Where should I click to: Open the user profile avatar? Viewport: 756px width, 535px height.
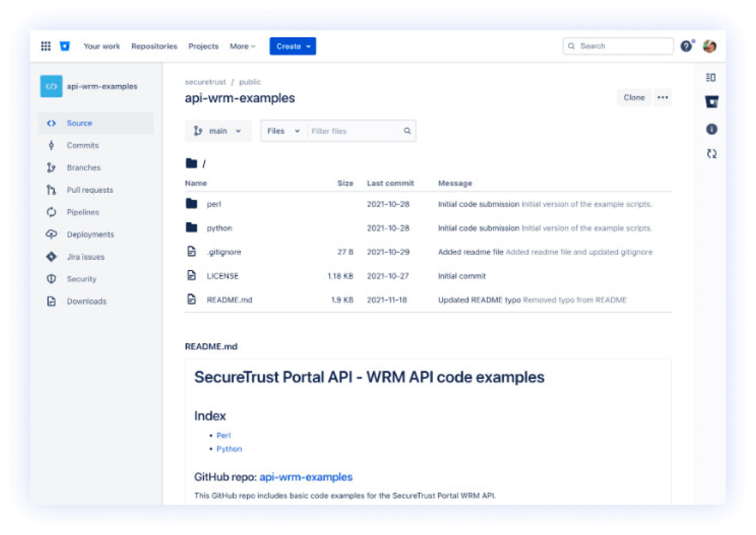710,46
